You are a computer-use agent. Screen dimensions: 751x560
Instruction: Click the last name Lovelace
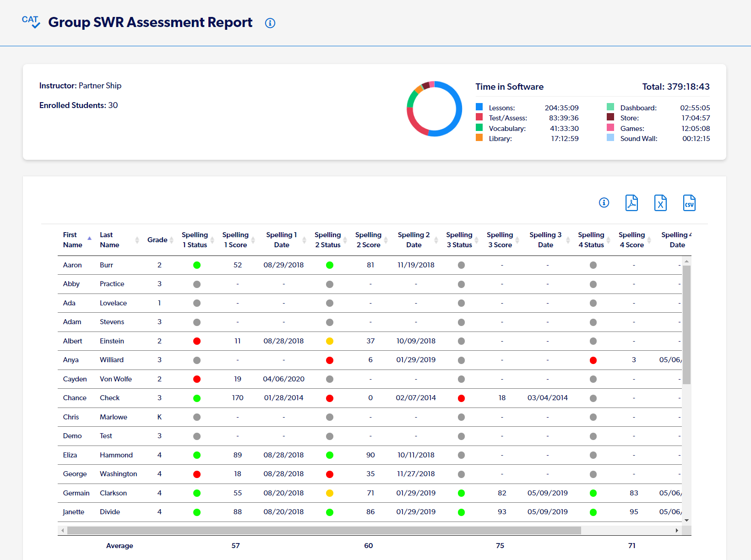click(x=113, y=303)
